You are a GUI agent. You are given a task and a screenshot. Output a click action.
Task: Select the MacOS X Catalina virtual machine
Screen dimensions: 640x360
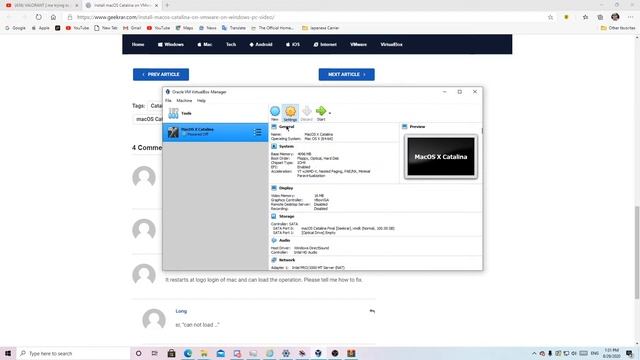click(x=215, y=132)
